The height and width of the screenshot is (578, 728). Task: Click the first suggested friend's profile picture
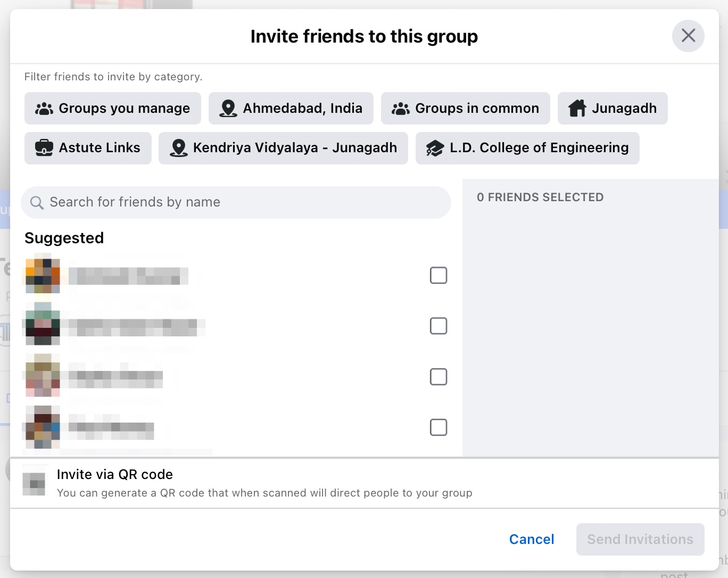(x=42, y=275)
